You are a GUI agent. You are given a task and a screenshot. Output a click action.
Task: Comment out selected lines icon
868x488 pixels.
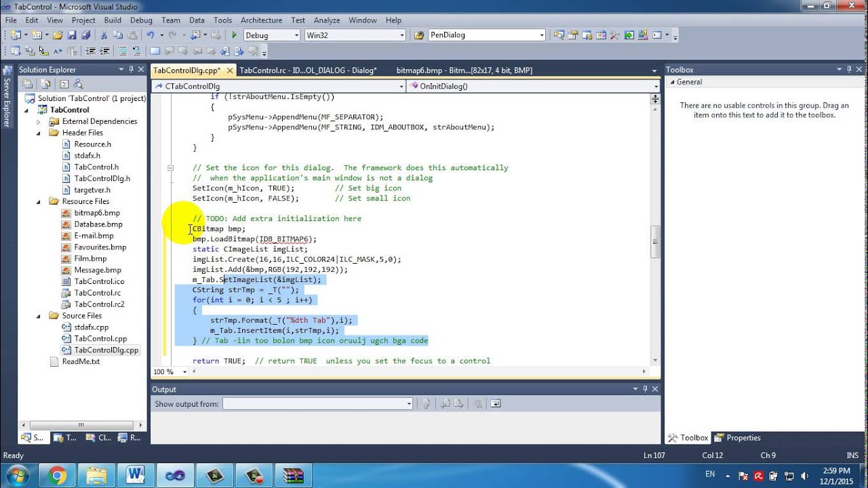click(123, 51)
